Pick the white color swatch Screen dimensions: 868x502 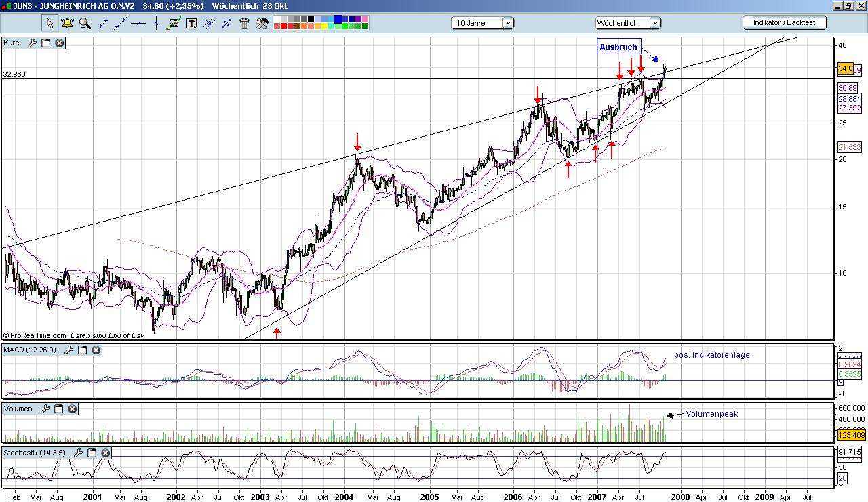[278, 20]
